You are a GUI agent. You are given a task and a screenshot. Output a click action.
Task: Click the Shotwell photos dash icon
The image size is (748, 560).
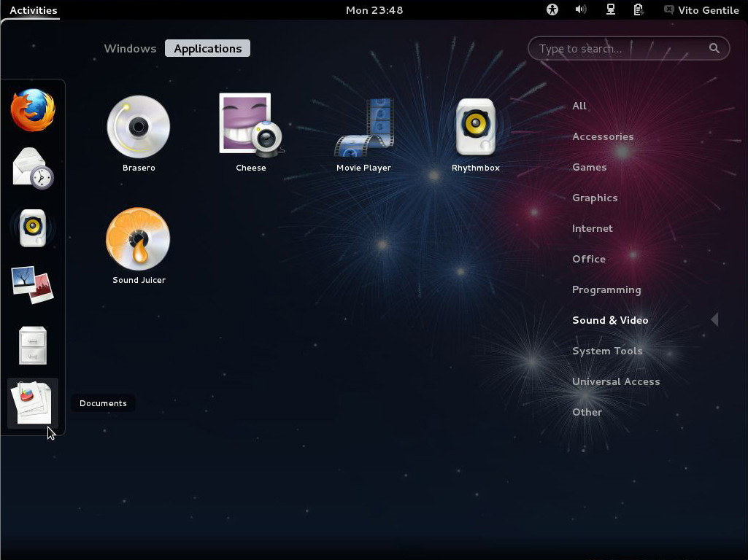[x=33, y=285]
